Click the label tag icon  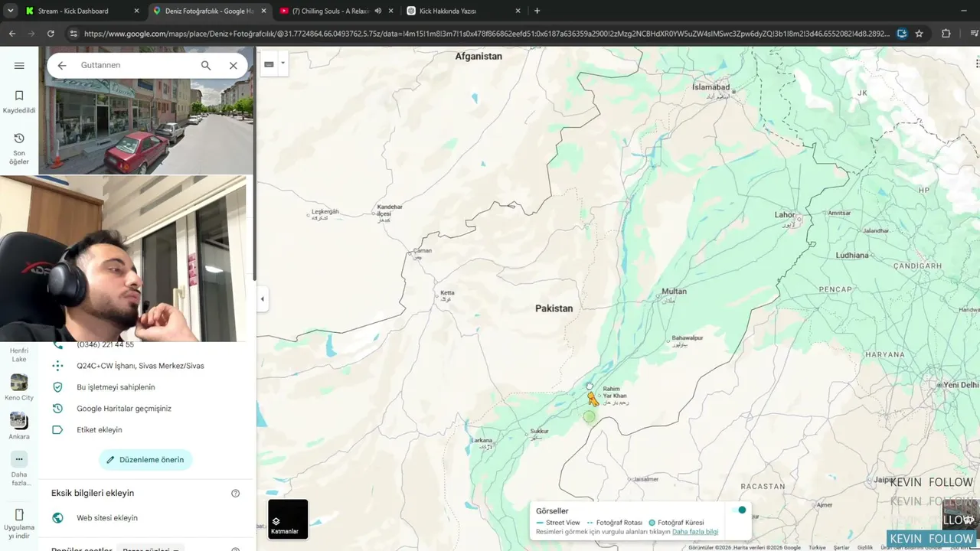57,430
